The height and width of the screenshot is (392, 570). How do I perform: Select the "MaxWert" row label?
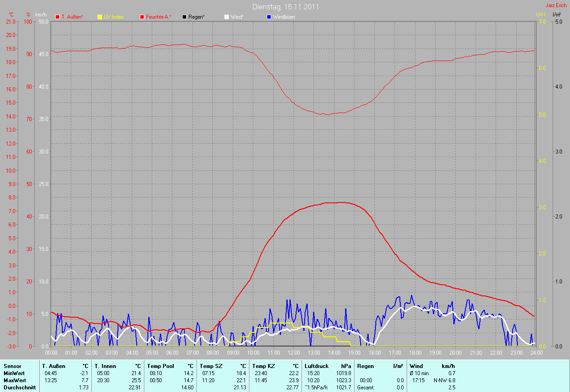15,380
